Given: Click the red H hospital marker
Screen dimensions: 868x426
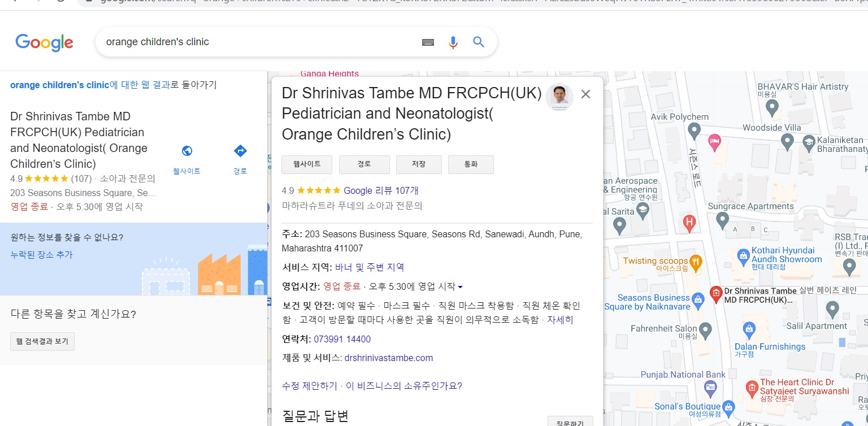Looking at the screenshot, I should [x=689, y=223].
